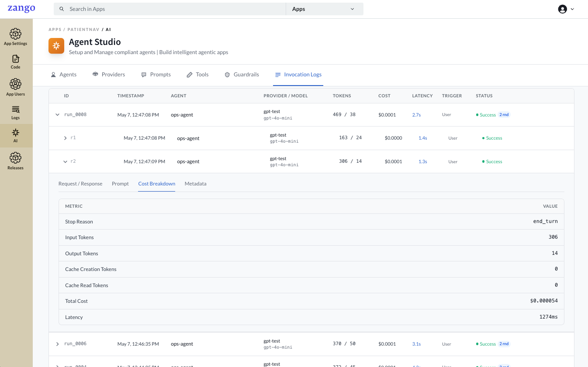This screenshot has height=367, width=588.
Task: Select the Invocation Logs tab
Action: 298,75
